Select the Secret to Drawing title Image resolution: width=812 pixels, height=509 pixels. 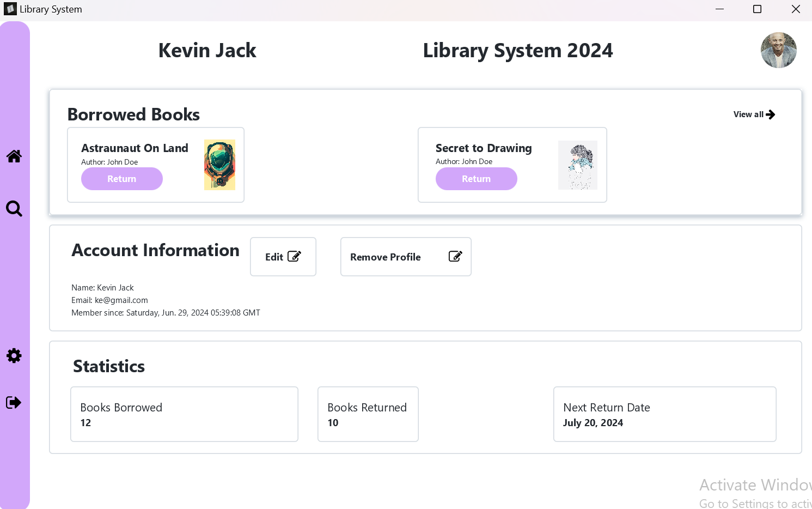point(484,148)
